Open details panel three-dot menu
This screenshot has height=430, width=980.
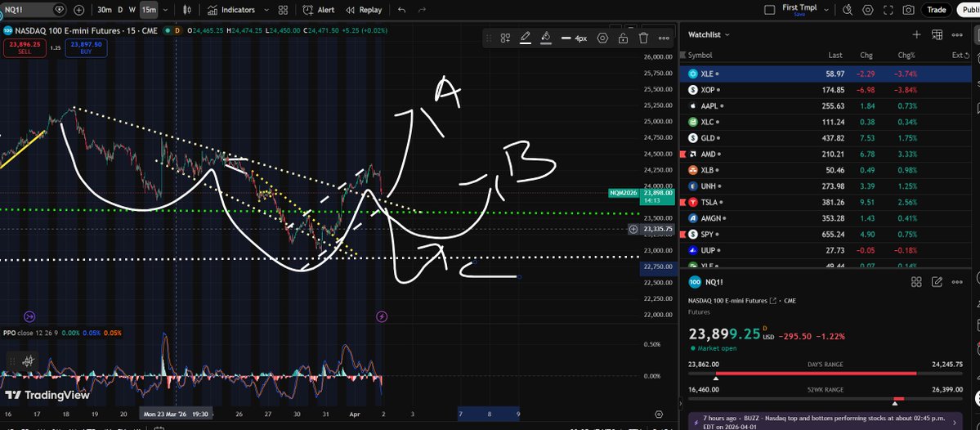click(x=957, y=282)
